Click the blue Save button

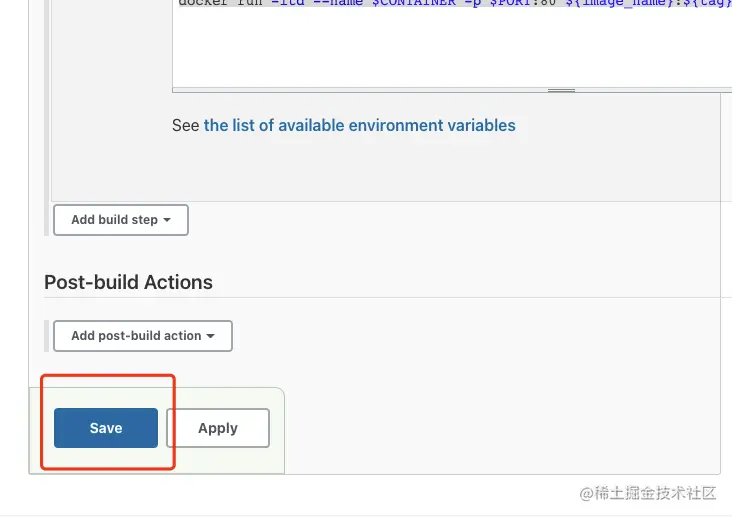[x=106, y=428]
